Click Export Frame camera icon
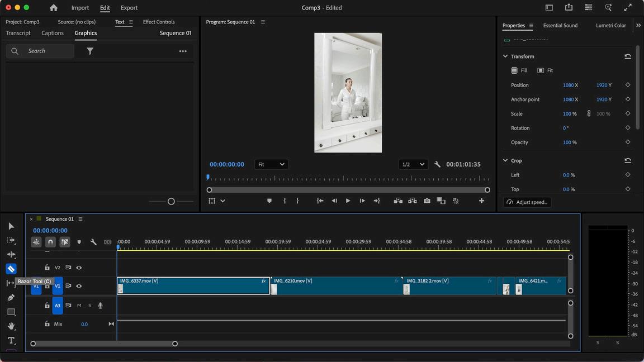 (427, 201)
